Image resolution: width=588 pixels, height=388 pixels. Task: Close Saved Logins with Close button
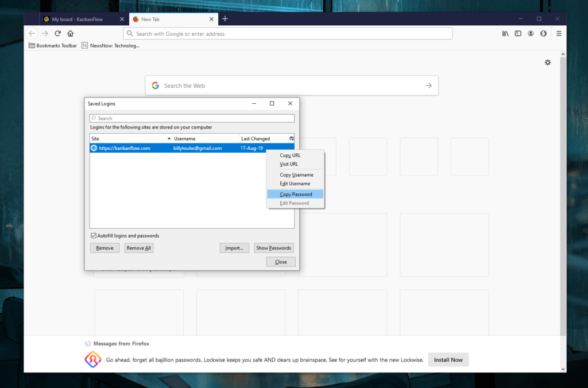coord(281,262)
